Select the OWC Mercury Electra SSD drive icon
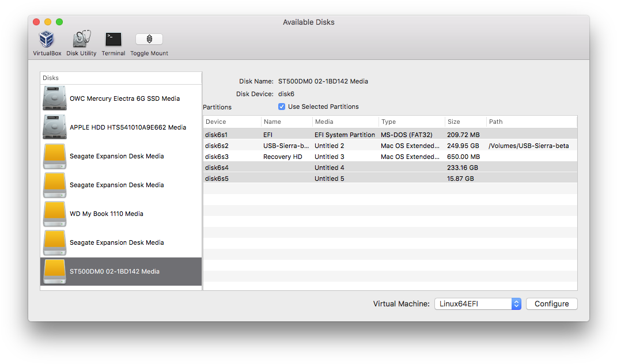Viewport: 617px width, 364px height. (54, 98)
